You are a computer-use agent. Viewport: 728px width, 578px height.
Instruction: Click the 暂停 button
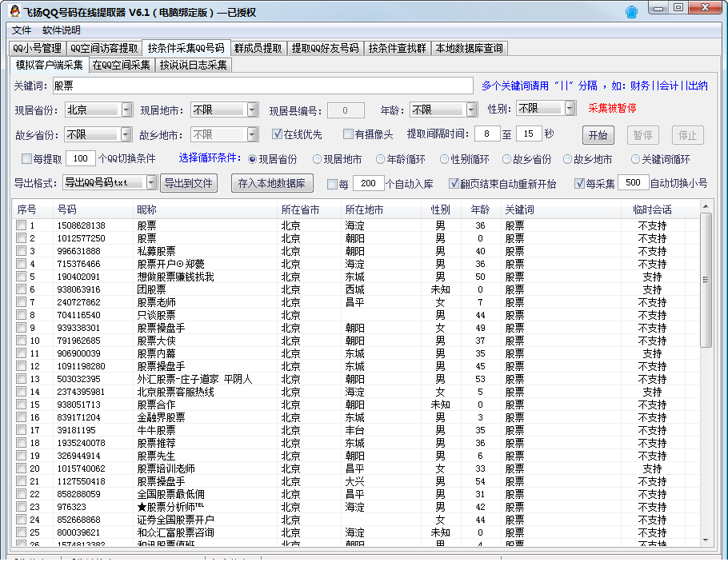coord(642,135)
